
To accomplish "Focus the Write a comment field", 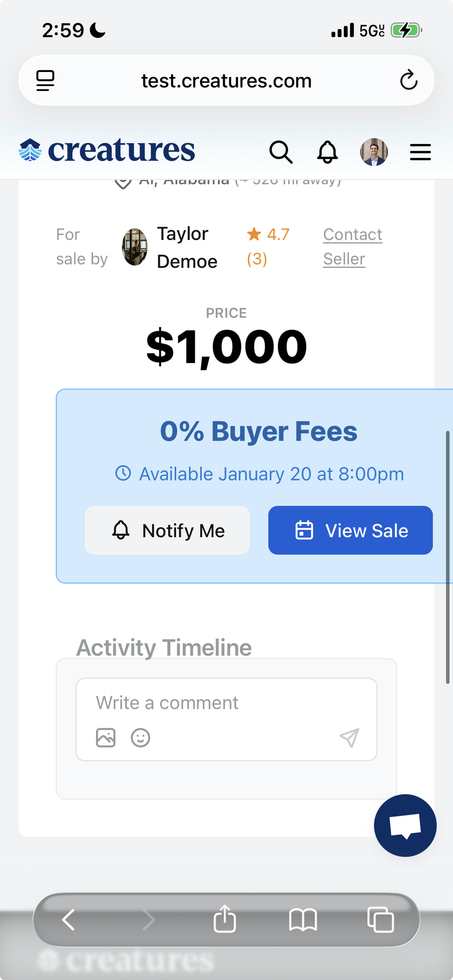I will click(x=226, y=703).
